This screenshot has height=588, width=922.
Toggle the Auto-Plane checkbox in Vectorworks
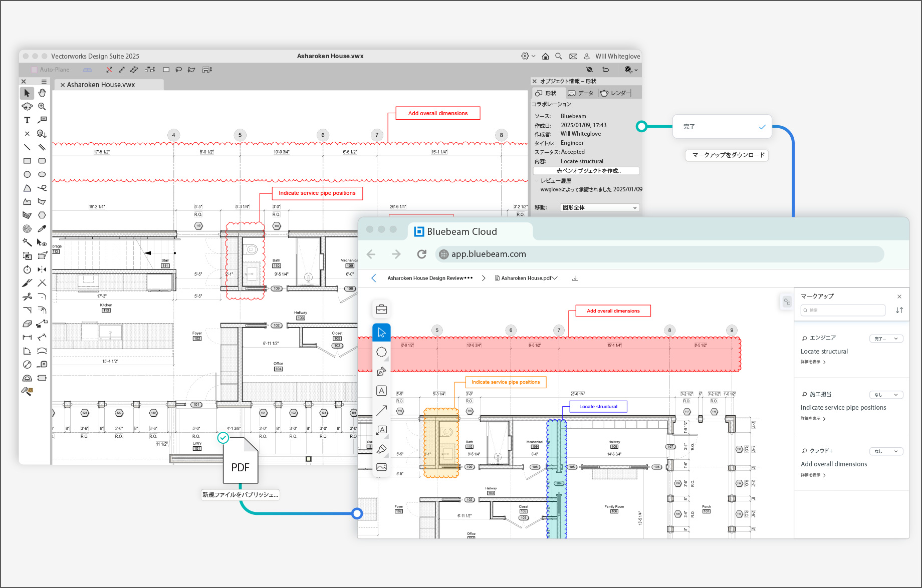(34, 70)
